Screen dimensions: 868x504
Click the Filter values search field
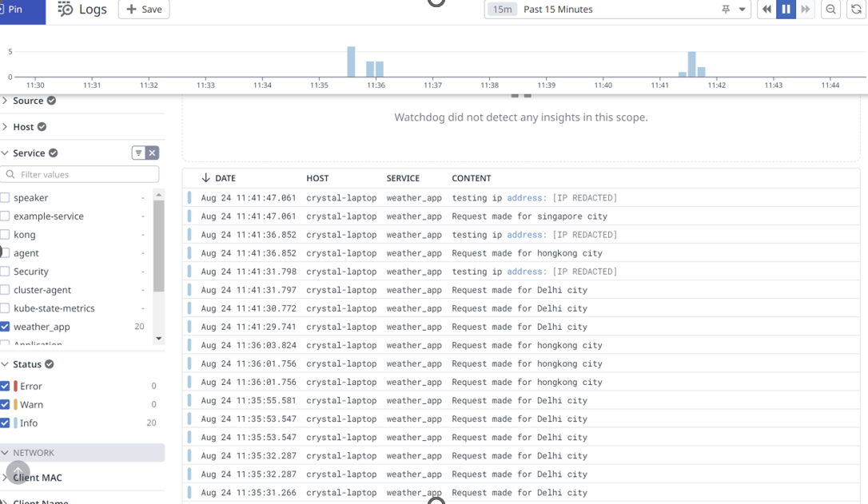[84, 174]
